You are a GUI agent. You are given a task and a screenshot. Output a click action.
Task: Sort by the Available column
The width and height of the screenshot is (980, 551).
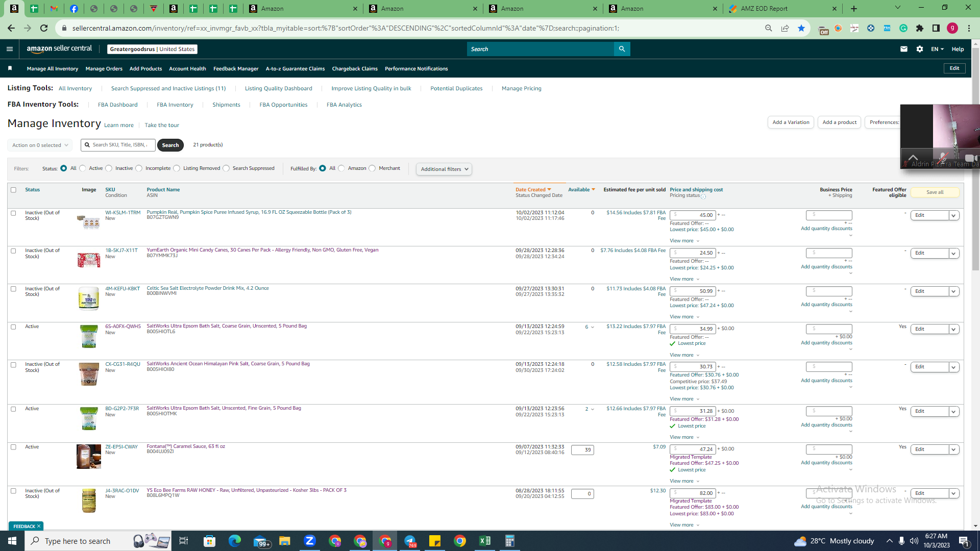tap(581, 190)
